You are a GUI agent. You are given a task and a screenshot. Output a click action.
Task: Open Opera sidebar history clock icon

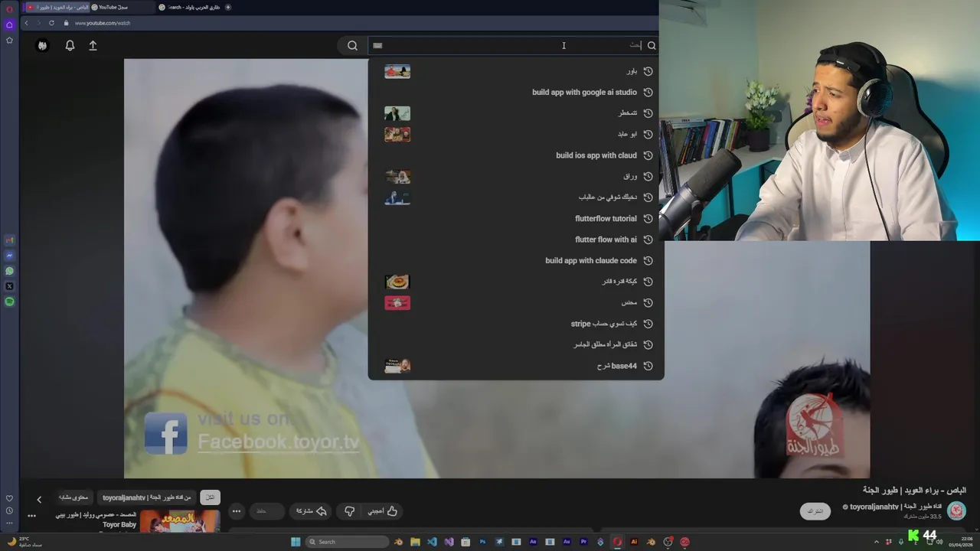pos(9,510)
